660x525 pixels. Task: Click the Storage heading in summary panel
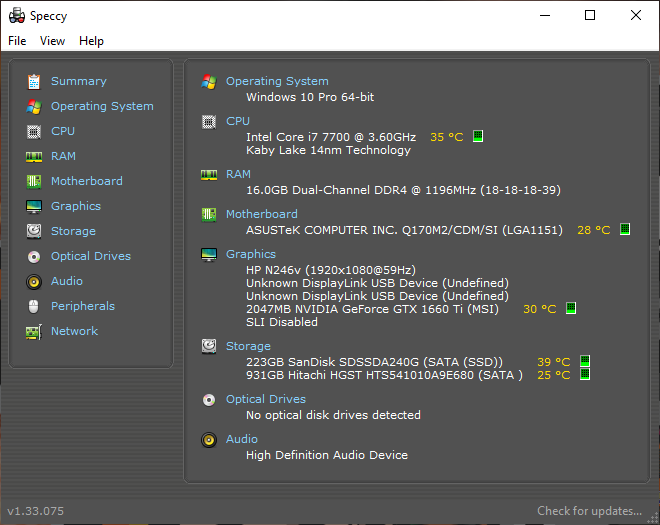(x=248, y=346)
